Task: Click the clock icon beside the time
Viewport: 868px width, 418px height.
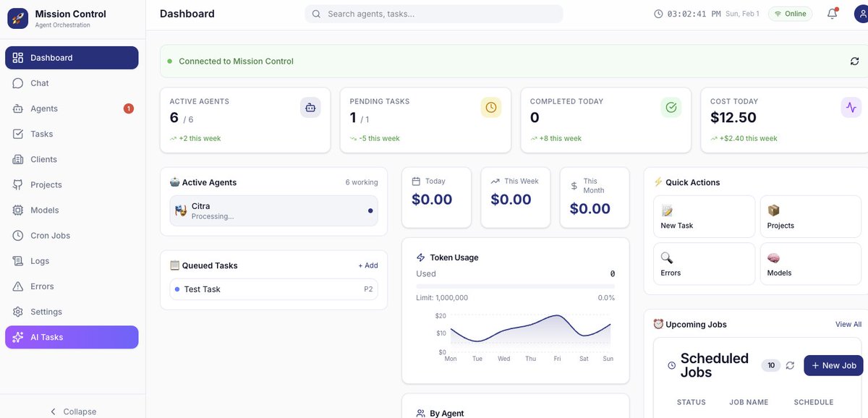Action: point(658,14)
